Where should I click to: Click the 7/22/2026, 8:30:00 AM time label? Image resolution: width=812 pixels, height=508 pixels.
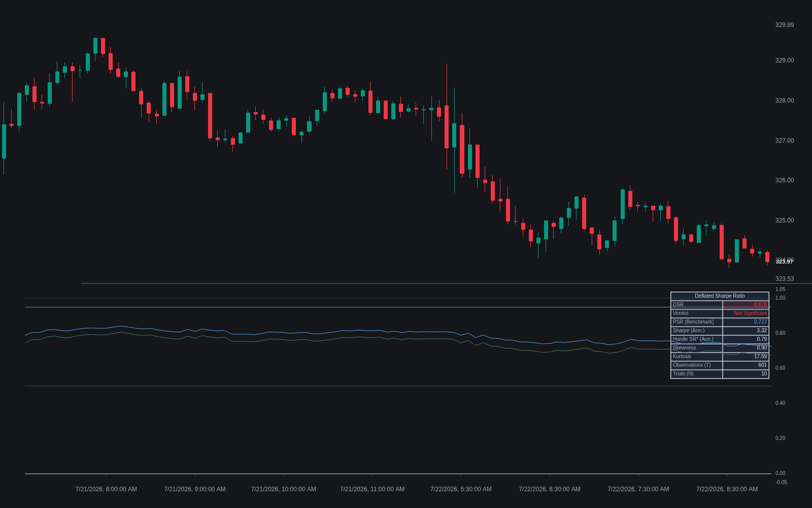(727, 489)
